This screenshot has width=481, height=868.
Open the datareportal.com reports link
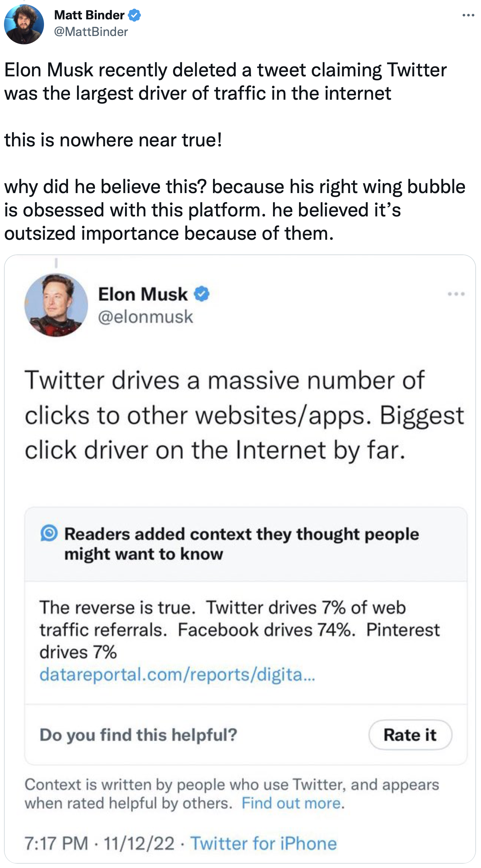[x=177, y=675]
